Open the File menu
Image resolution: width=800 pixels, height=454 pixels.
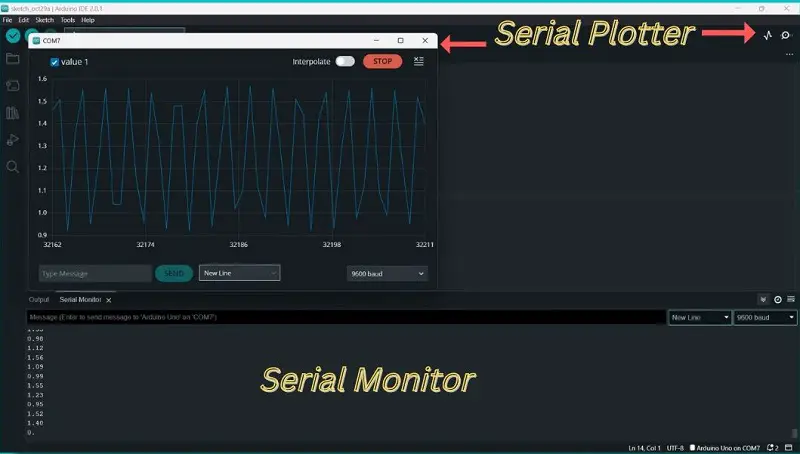[7, 20]
